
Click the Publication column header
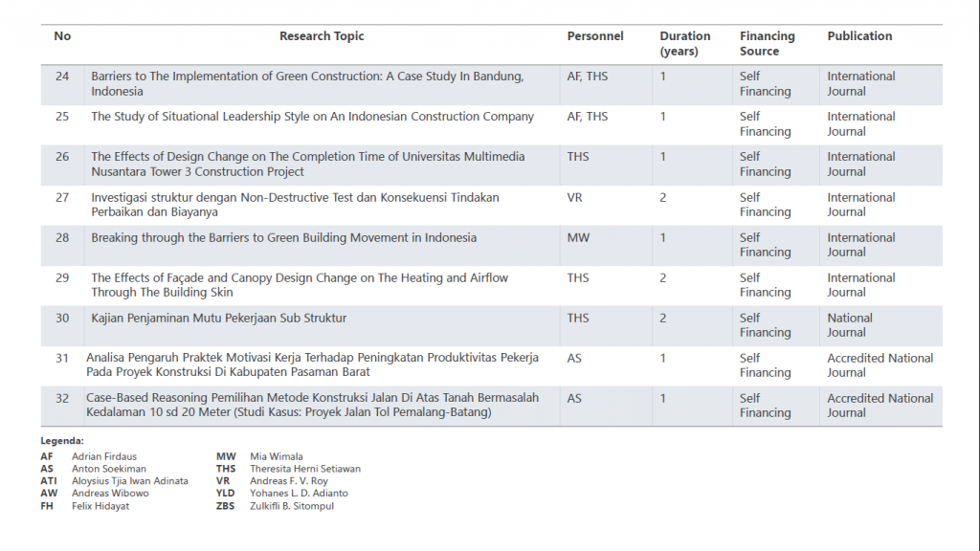click(x=859, y=36)
